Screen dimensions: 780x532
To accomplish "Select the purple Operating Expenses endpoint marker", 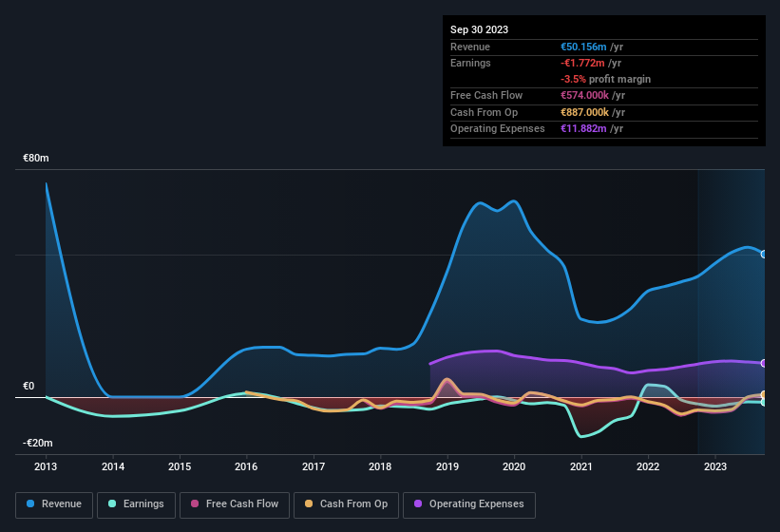I will tap(764, 363).
